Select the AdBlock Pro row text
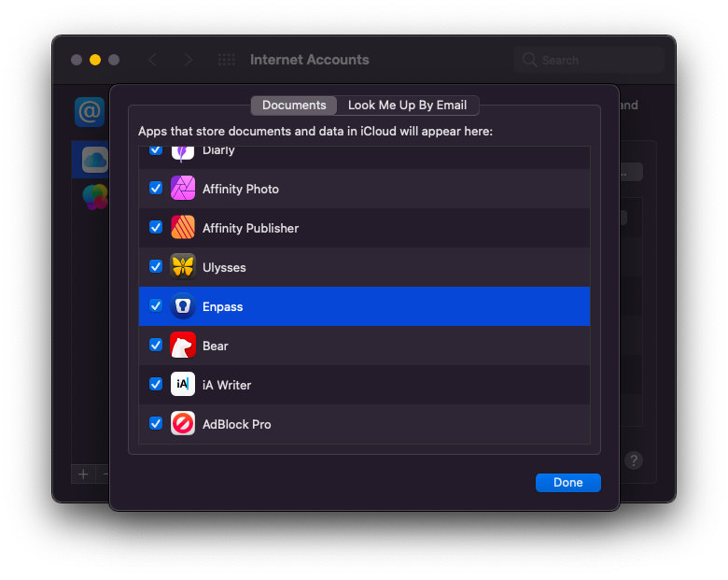This screenshot has width=728, height=580. tap(236, 424)
